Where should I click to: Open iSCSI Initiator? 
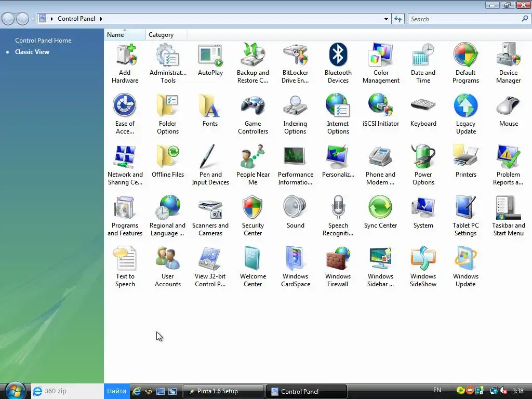tap(381, 111)
